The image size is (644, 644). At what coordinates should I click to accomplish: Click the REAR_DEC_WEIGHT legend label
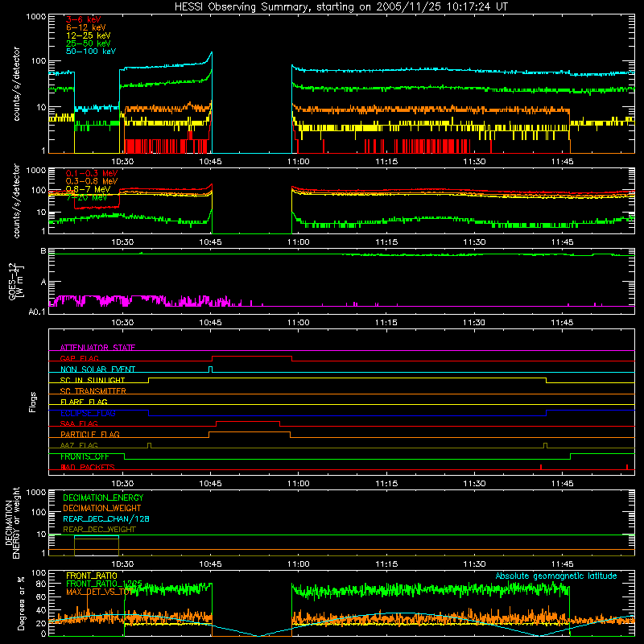(99, 530)
